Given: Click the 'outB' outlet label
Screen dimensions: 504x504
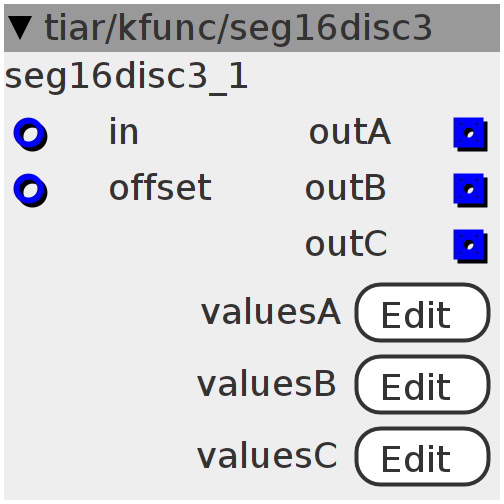Looking at the screenshot, I should tap(346, 188).
